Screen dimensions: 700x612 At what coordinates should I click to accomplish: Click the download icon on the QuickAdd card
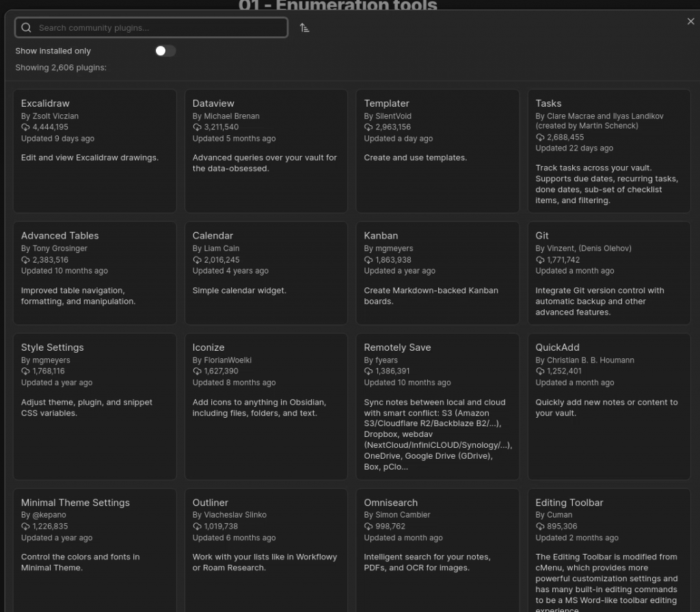pyautogui.click(x=540, y=371)
